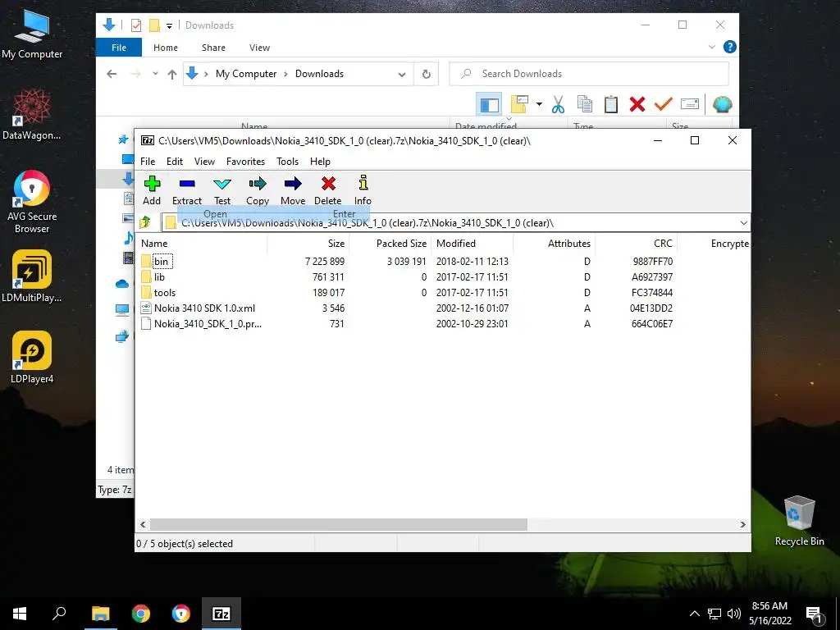Click the up arrow in Downloads Explorer navigation

(x=172, y=75)
